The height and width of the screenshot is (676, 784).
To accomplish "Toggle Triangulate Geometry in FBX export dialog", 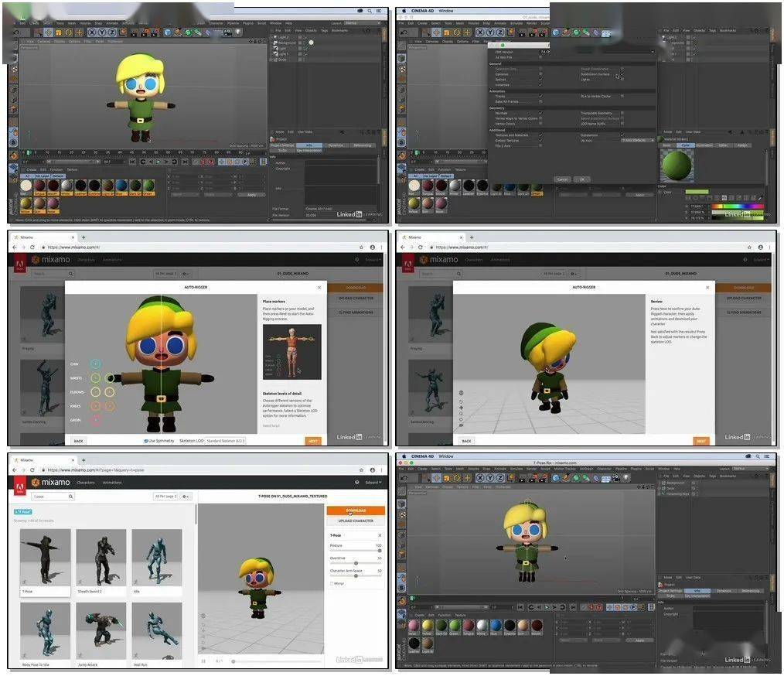I will pos(622,113).
